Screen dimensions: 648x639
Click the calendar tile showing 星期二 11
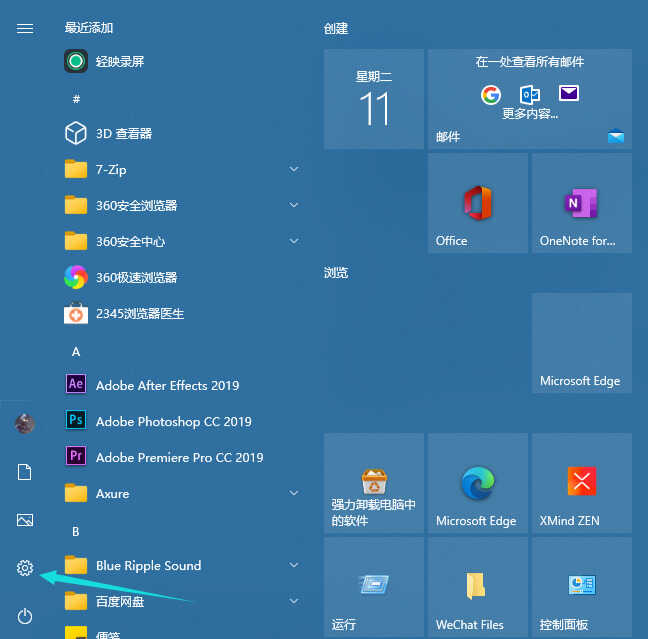(373, 99)
